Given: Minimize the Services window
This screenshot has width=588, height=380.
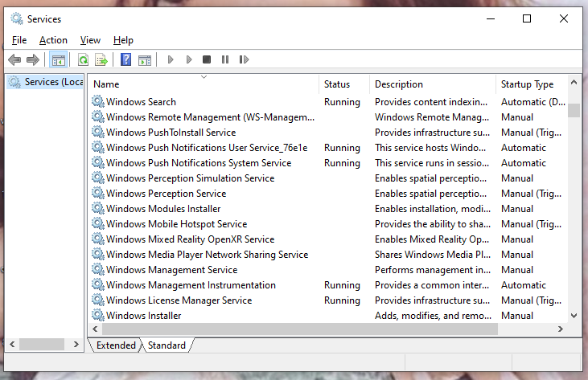Looking at the screenshot, I should click(491, 18).
